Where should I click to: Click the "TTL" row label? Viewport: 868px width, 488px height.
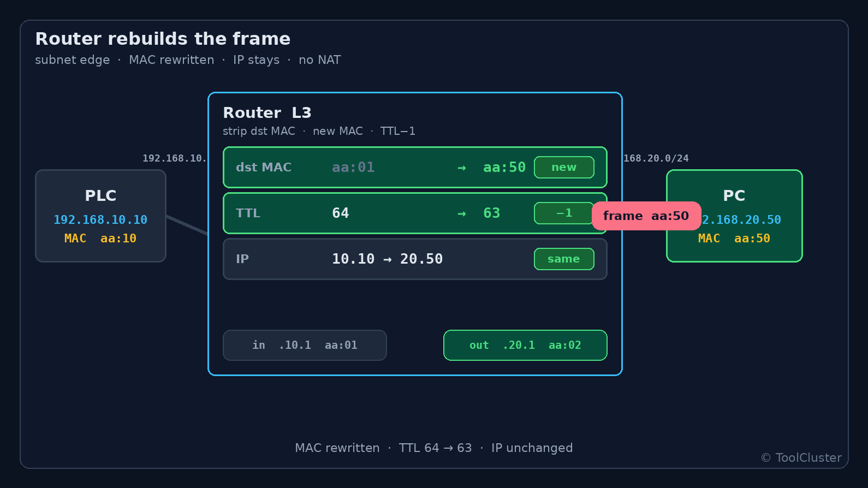click(248, 213)
